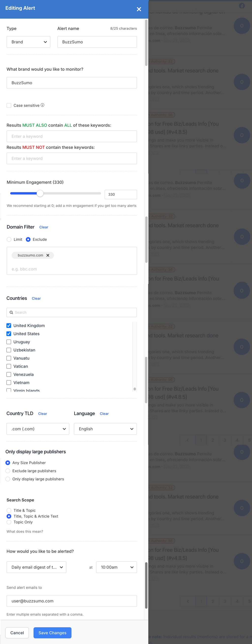Remove the buzzsumo.com domain chip

48,255
